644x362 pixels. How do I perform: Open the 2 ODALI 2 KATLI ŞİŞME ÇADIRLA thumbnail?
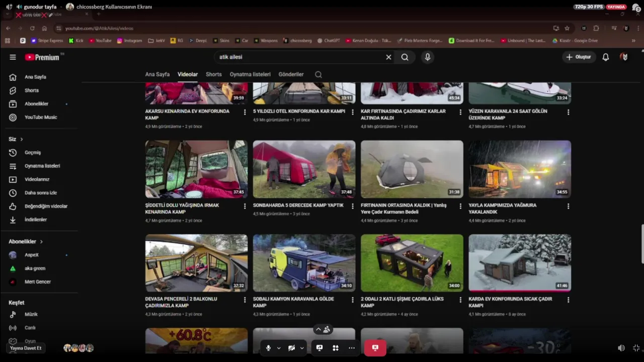[412, 263]
